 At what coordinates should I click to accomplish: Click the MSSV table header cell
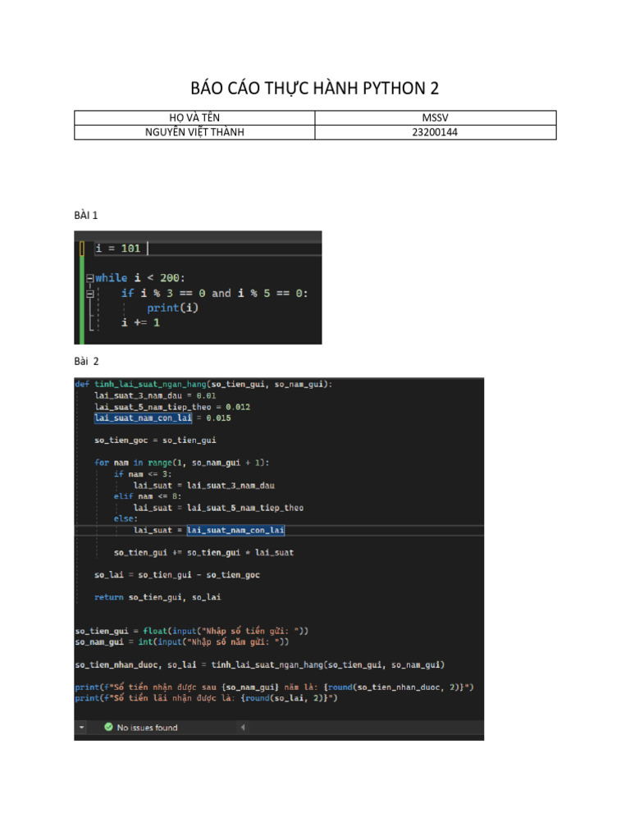[436, 118]
